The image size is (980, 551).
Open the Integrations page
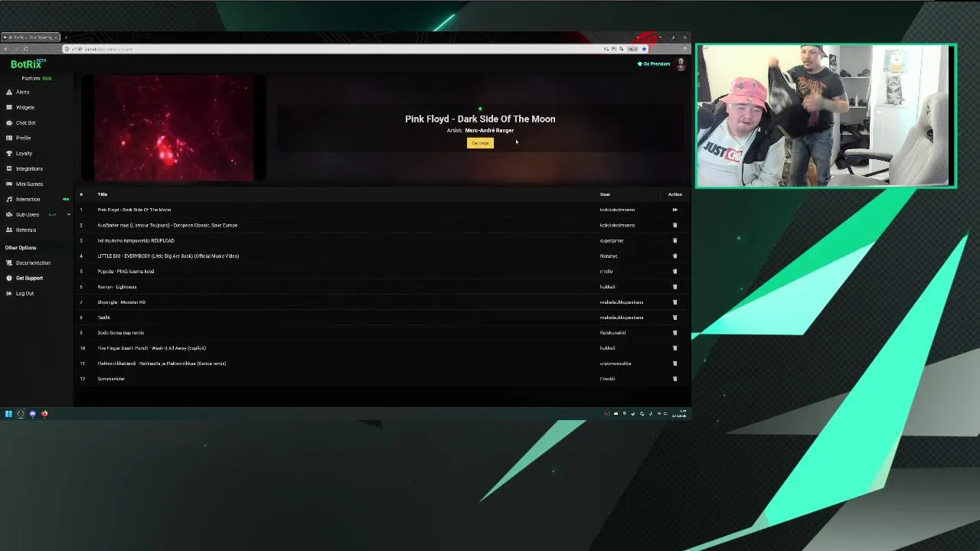(x=29, y=168)
